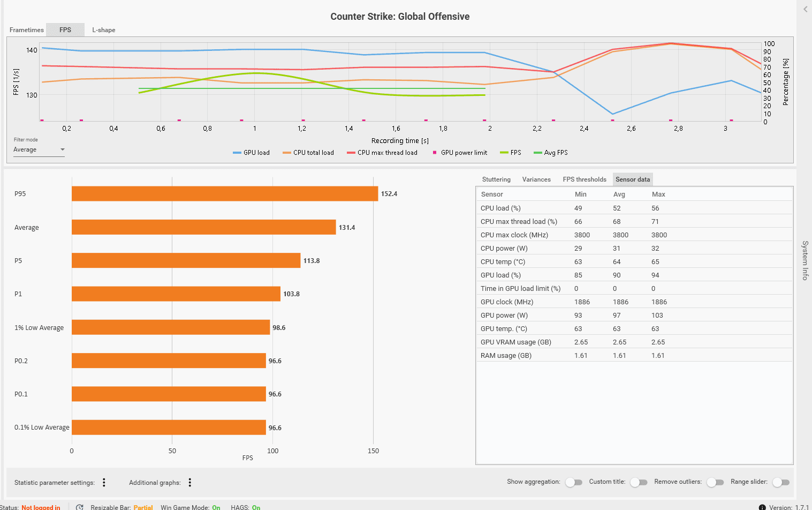This screenshot has height=510, width=812.
Task: Click the P5 bar in chart
Action: pos(186,260)
